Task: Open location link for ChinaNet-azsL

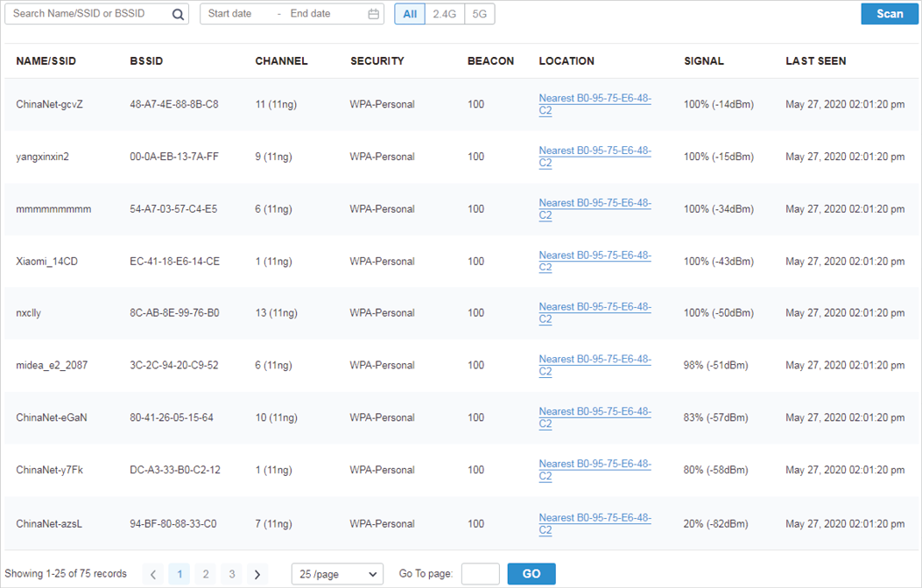Action: coord(595,524)
